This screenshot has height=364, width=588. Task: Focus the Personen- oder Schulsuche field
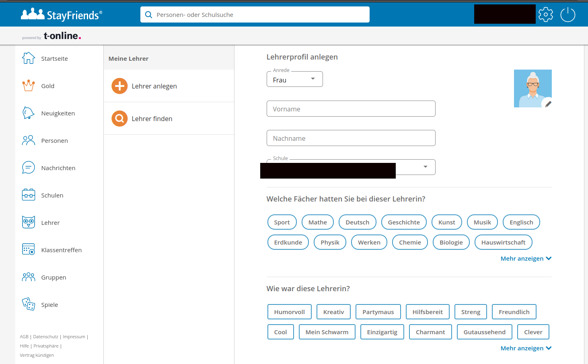pyautogui.click(x=255, y=14)
